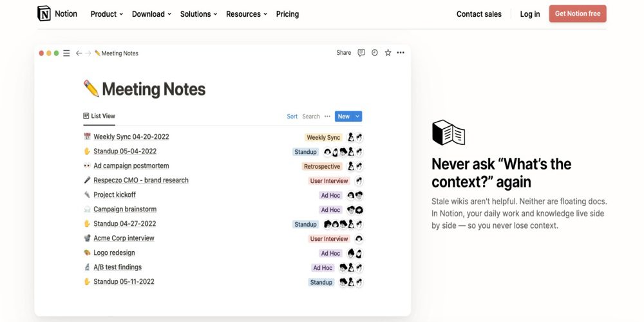
Task: Click the Notion logo icon
Action: coord(44,14)
